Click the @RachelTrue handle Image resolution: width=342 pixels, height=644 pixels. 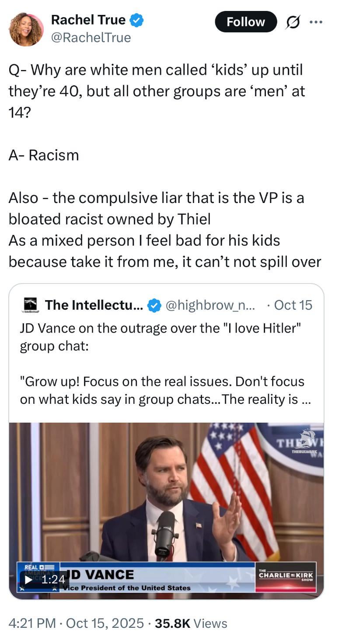pyautogui.click(x=91, y=38)
